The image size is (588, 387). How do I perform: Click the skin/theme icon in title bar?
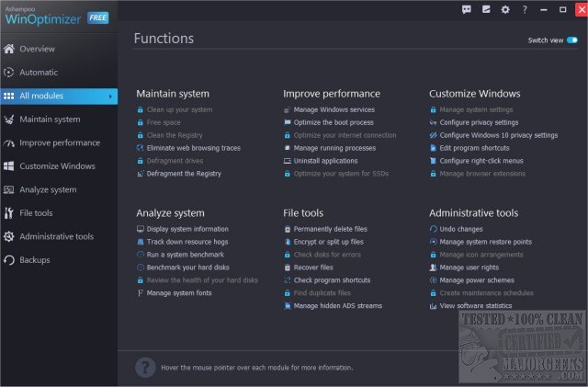pos(486,10)
